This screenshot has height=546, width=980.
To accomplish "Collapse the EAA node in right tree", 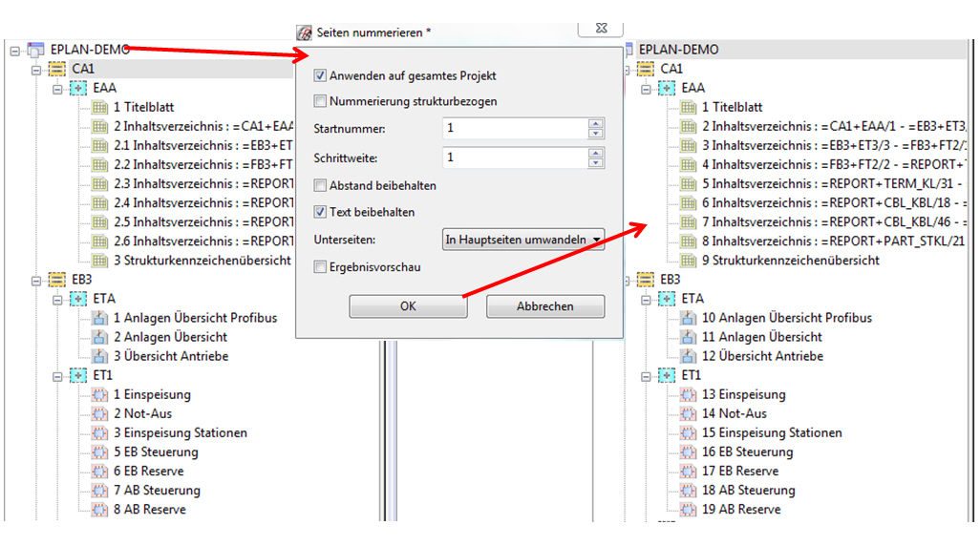I will pos(647,90).
